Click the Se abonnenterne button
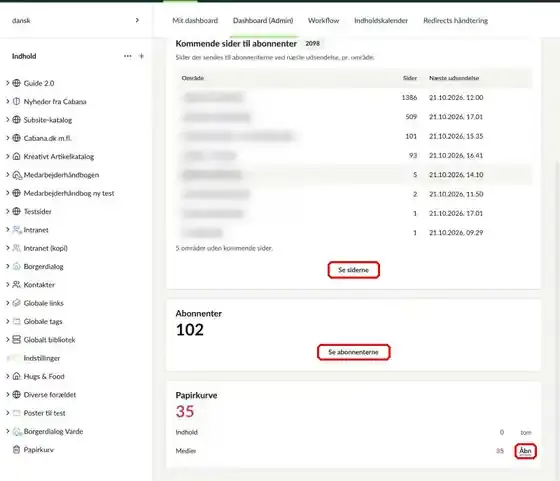560x481 pixels. (354, 352)
